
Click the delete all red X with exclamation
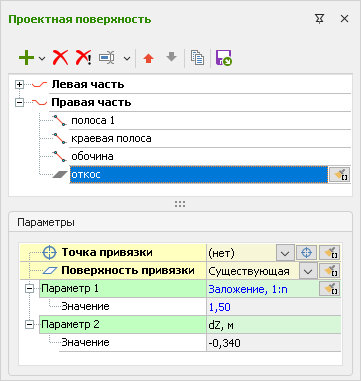tap(83, 58)
